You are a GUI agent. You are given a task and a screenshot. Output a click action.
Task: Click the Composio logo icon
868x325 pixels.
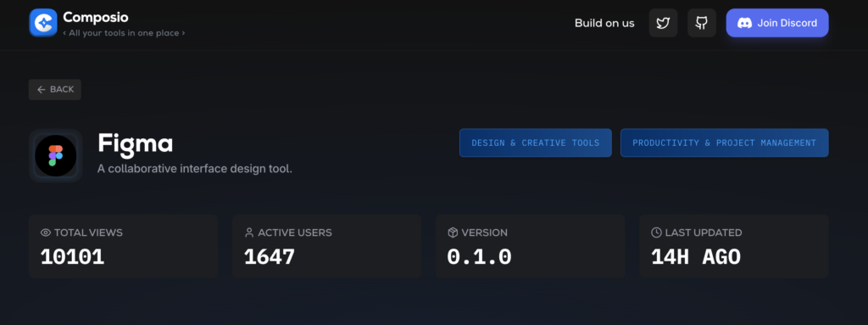pos(43,23)
